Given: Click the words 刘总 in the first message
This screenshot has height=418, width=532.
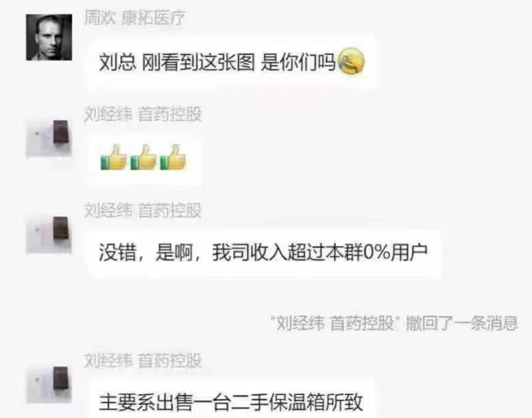Looking at the screenshot, I should [117, 62].
